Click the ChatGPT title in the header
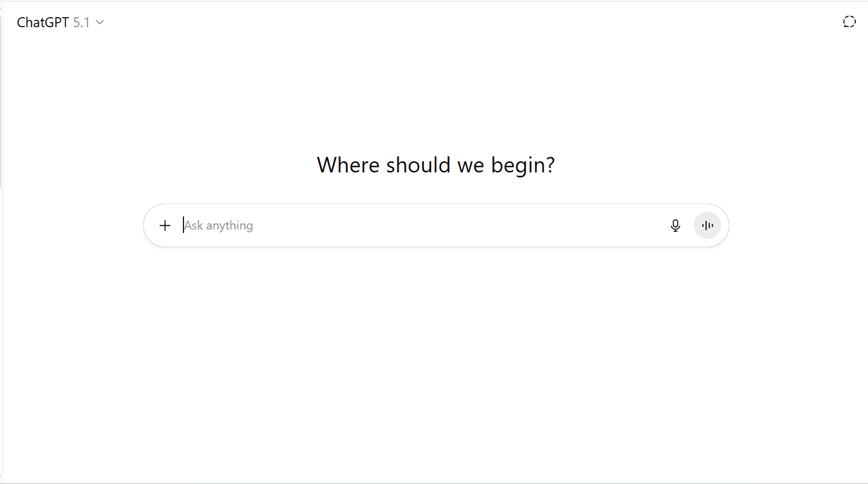This screenshot has height=484, width=868. click(43, 22)
